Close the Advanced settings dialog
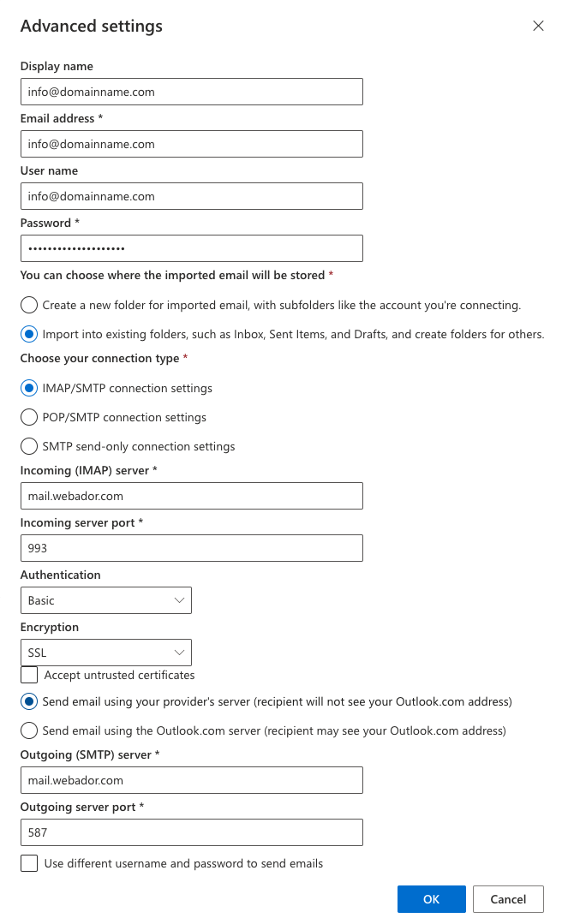 538,26
